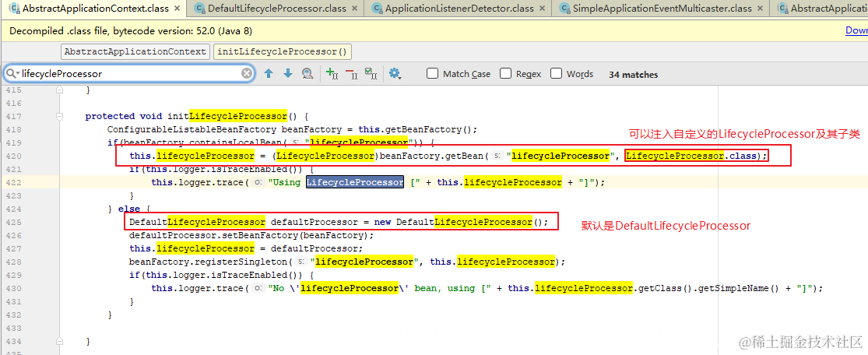Image resolution: width=868 pixels, height=355 pixels.
Task: Click the initLifecycleProcessor() breadcrumb
Action: (x=283, y=51)
